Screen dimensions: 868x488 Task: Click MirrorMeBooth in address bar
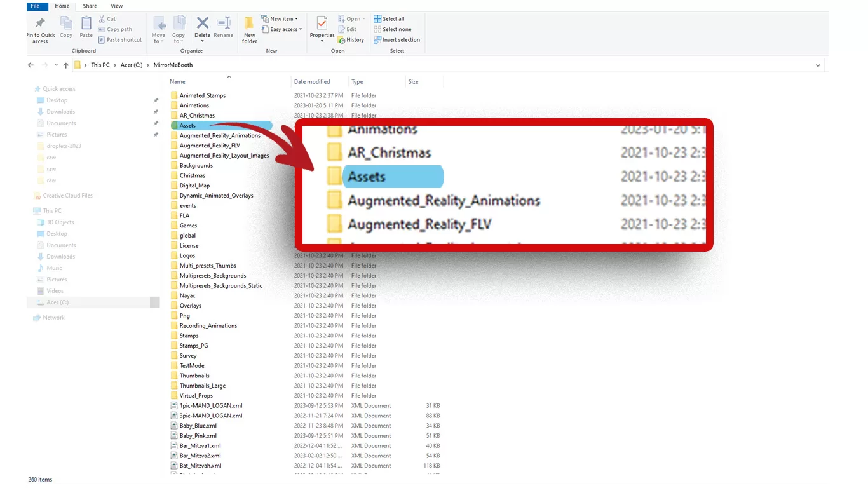(173, 65)
